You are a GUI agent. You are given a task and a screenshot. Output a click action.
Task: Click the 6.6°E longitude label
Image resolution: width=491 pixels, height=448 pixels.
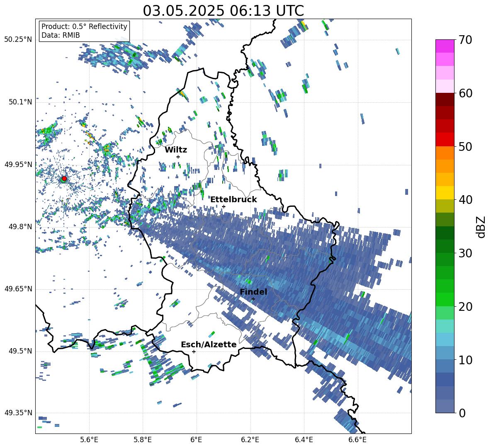click(x=357, y=440)
